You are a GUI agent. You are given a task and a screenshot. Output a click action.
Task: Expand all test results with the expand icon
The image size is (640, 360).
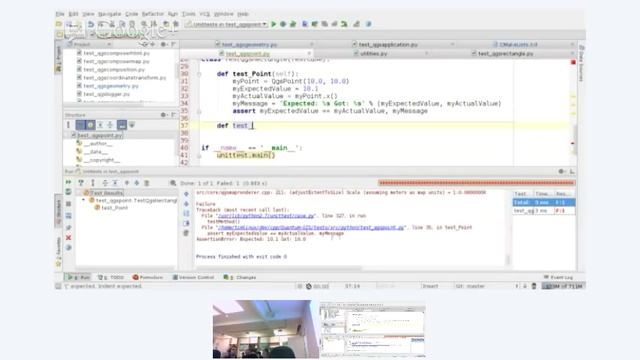105,183
